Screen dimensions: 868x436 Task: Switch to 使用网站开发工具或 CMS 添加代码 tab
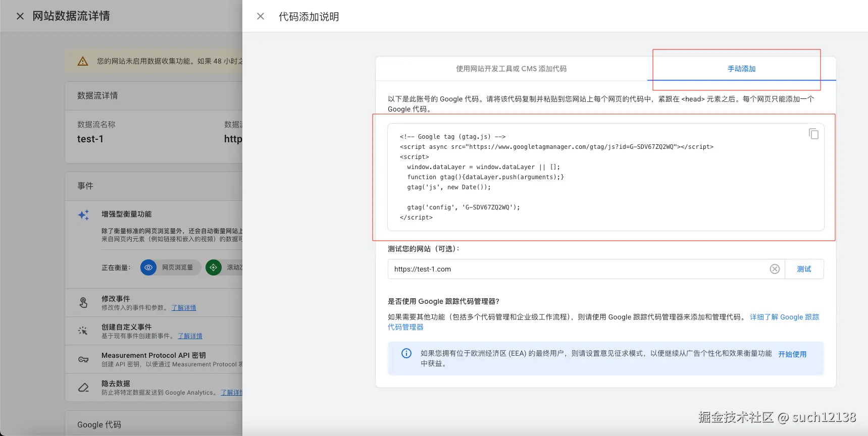(x=511, y=69)
